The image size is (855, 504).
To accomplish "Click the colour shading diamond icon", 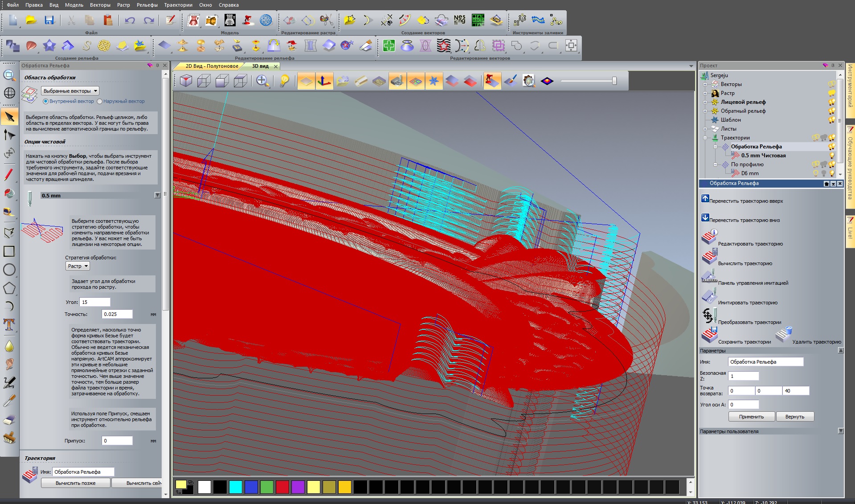I will pyautogui.click(x=547, y=81).
